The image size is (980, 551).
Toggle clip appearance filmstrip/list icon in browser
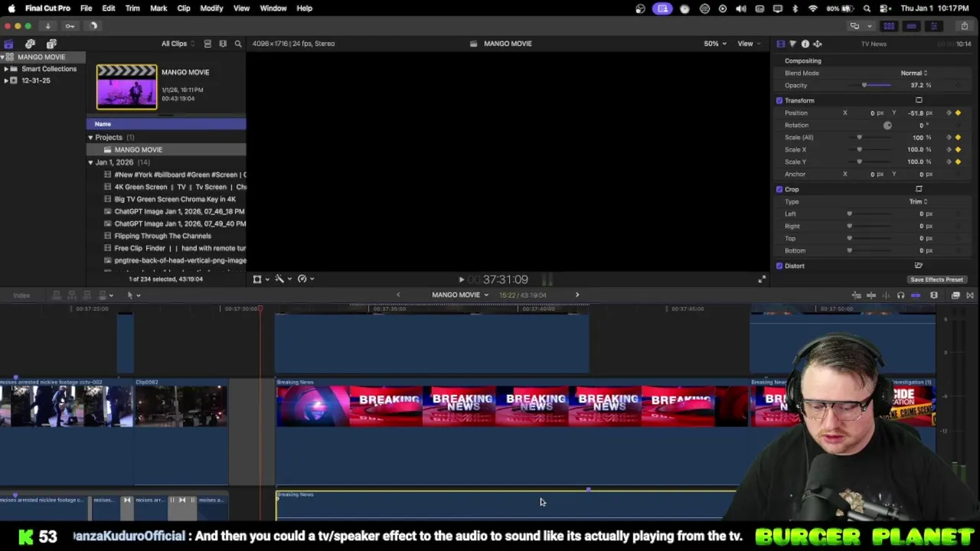pyautogui.click(x=207, y=44)
